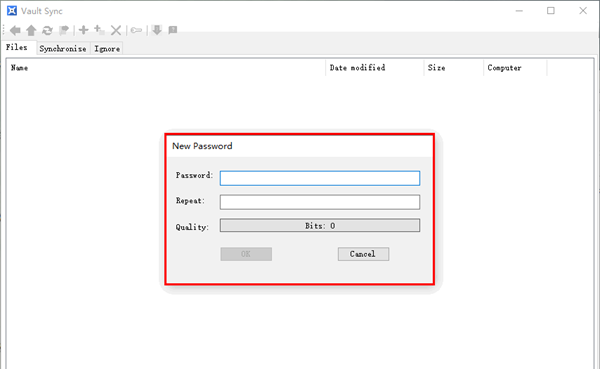Sort by the Name column header
This screenshot has height=369, width=600.
click(x=167, y=68)
